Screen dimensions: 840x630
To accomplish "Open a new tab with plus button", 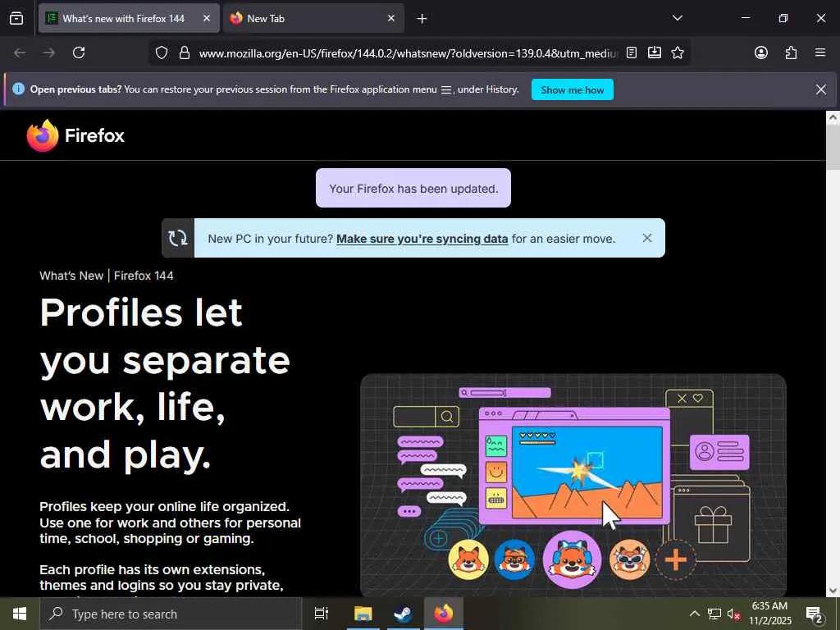I will click(422, 19).
